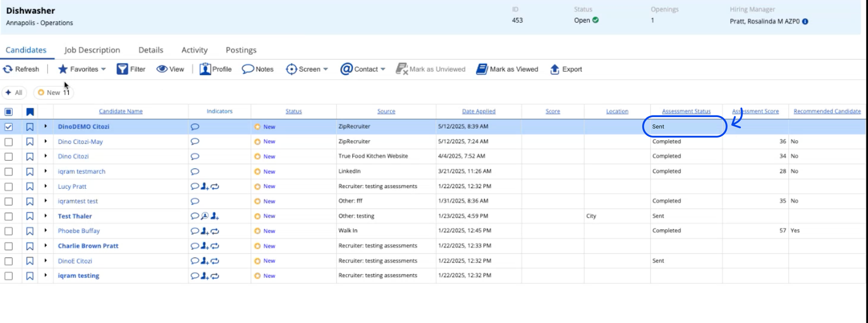Click the Refresh toolbar icon

tap(8, 69)
